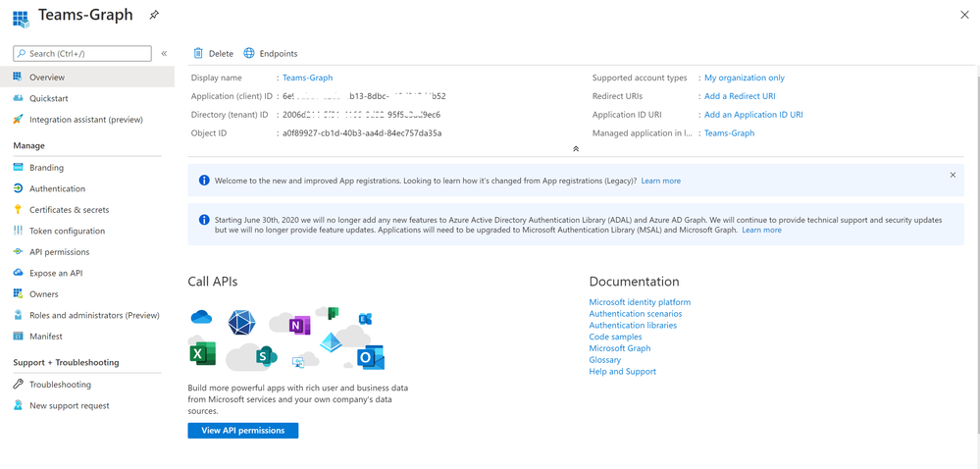Click the View API permissions button
Image resolution: width=980 pixels, height=469 pixels.
[x=243, y=431]
